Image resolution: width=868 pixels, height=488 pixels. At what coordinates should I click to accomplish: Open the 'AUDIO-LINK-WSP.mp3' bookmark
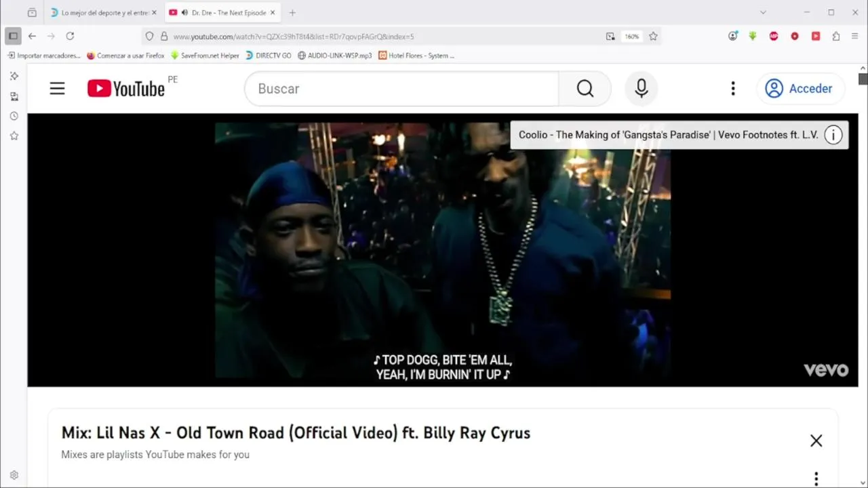pos(335,56)
